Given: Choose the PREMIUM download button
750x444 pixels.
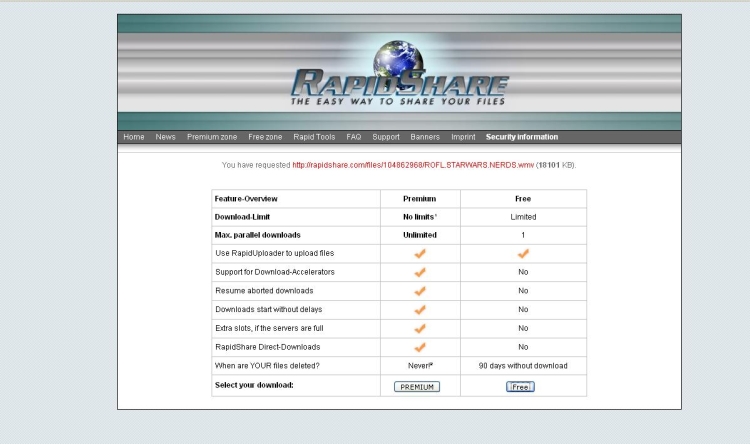Looking at the screenshot, I should 417,387.
